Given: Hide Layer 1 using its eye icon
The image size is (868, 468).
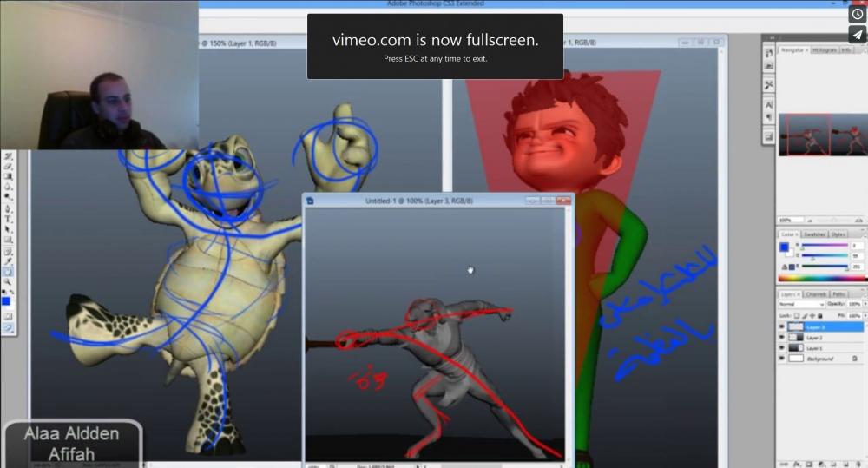Looking at the screenshot, I should (782, 348).
